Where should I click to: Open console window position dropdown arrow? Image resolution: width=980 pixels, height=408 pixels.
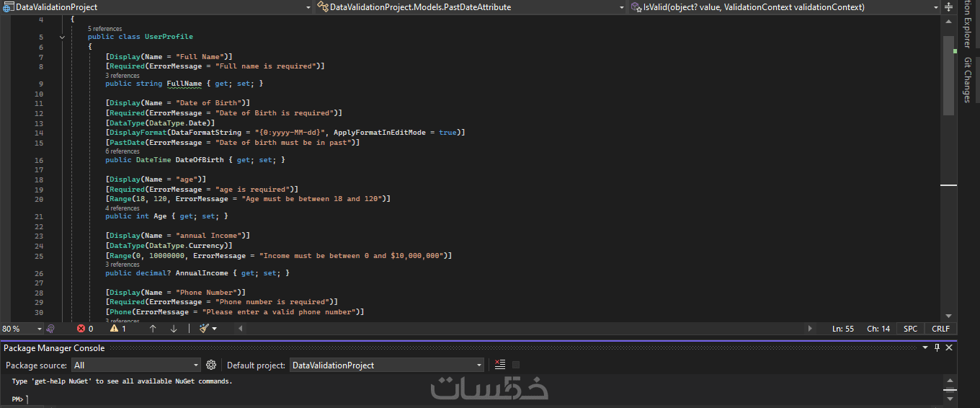(x=926, y=347)
